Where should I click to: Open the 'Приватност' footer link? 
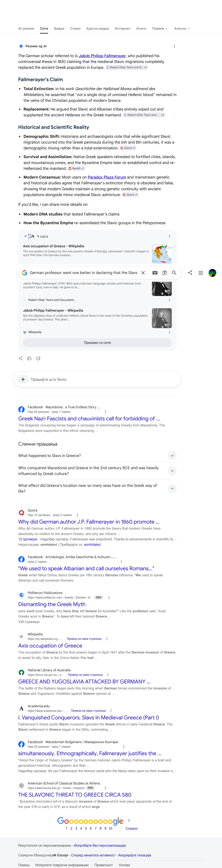(x=104, y=865)
